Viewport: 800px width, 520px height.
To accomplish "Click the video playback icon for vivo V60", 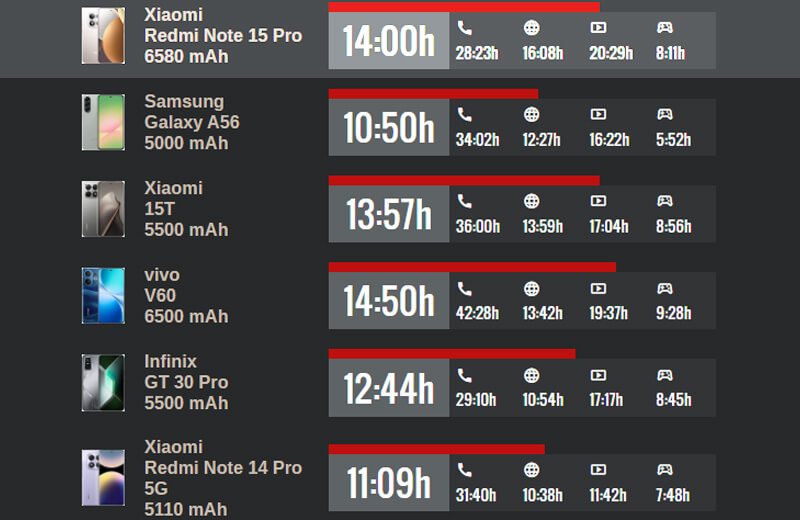I will coord(598,289).
